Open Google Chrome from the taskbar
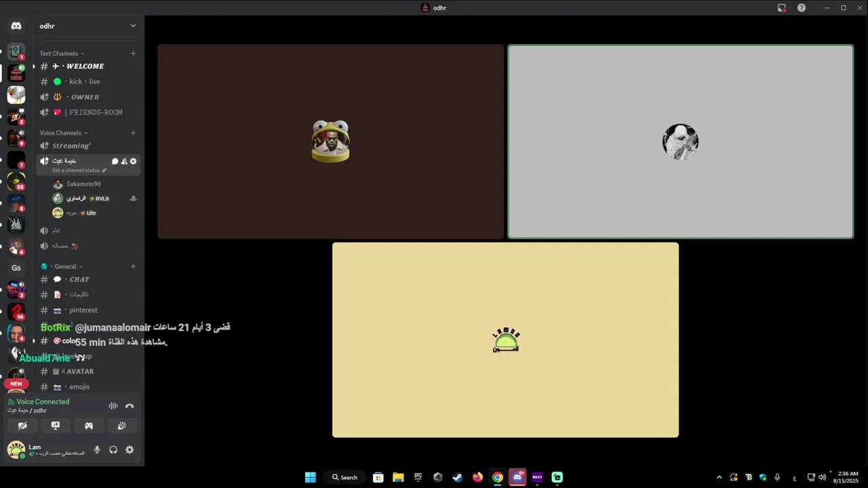The width and height of the screenshot is (868, 488). (x=498, y=477)
